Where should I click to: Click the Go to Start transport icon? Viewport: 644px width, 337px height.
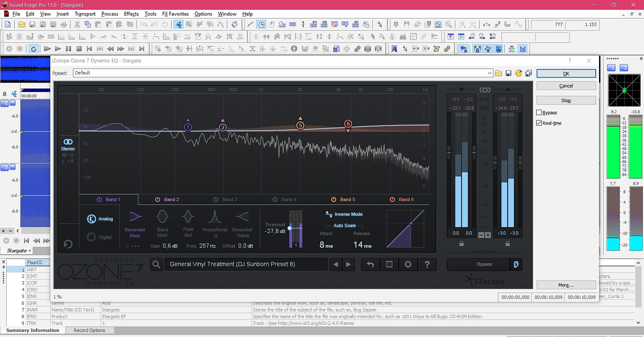(89, 49)
